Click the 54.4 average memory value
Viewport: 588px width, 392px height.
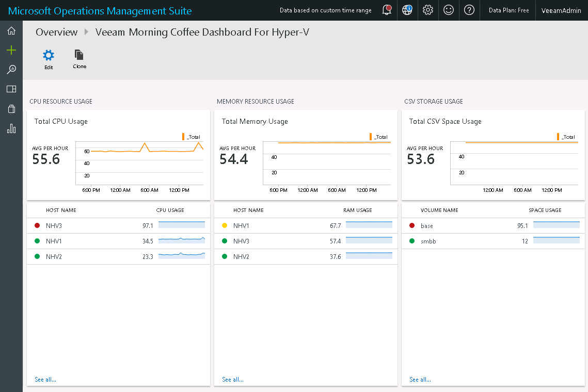(234, 159)
